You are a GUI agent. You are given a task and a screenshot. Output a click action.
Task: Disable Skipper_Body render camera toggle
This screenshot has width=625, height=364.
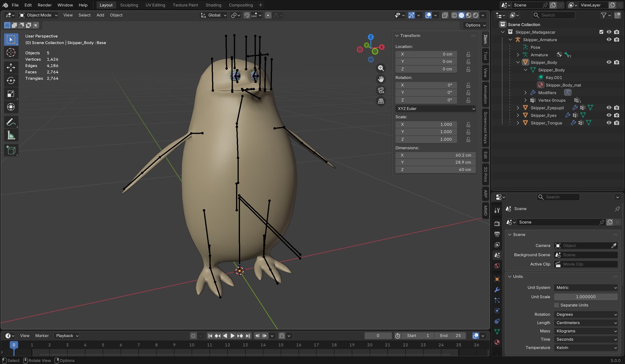[x=617, y=62]
